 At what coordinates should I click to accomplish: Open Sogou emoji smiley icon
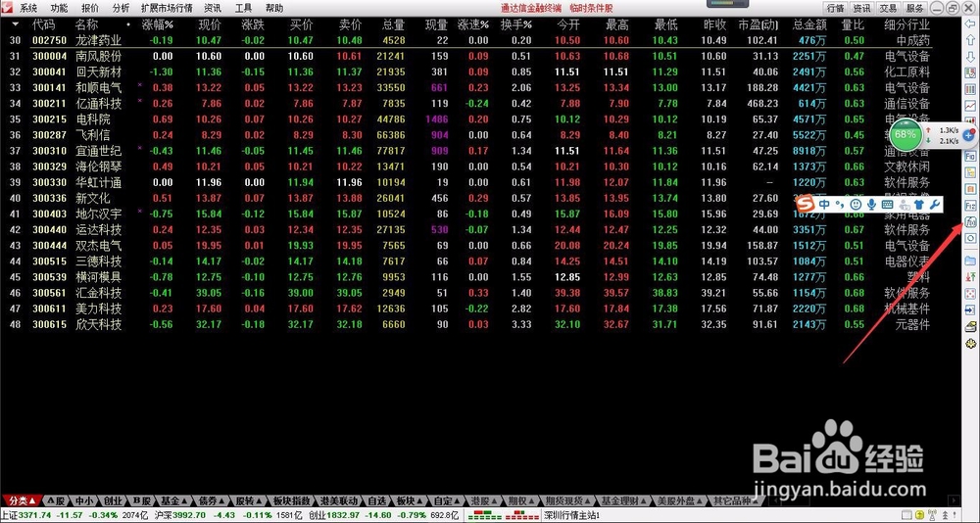pos(856,205)
